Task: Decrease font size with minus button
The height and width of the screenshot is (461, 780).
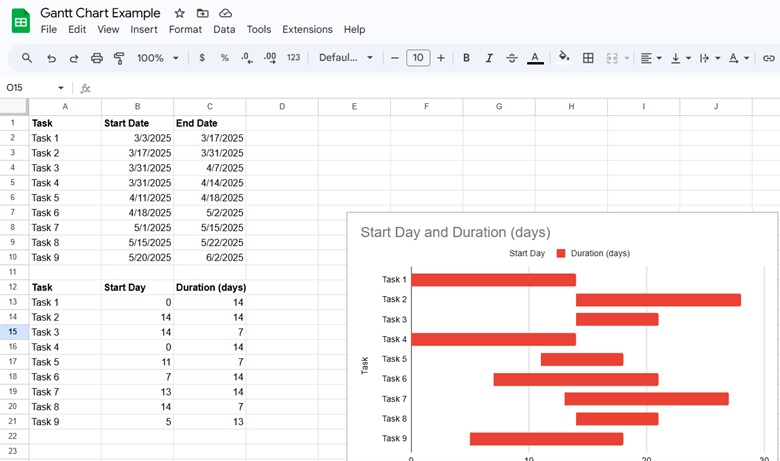Action: tap(395, 58)
